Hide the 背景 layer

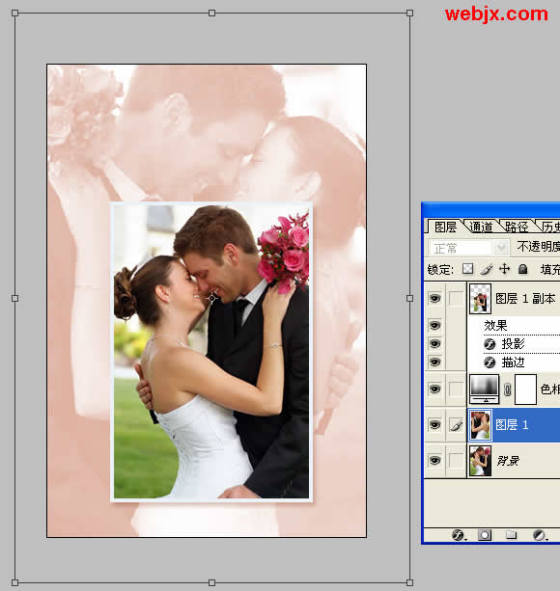[435, 460]
